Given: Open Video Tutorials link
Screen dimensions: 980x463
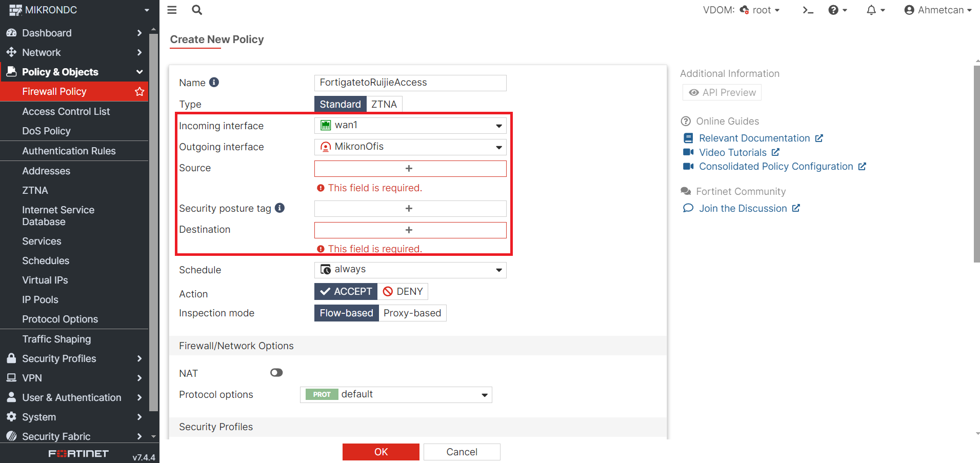Looking at the screenshot, I should pos(732,152).
